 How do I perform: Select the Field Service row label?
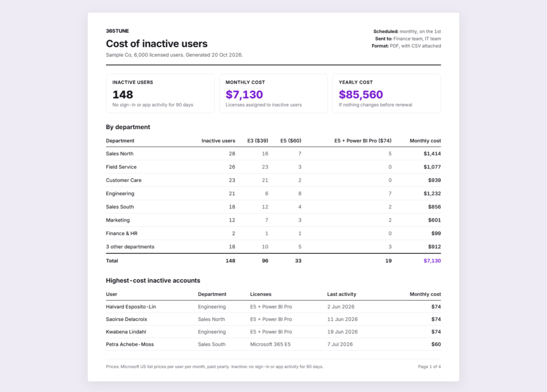coord(121,167)
